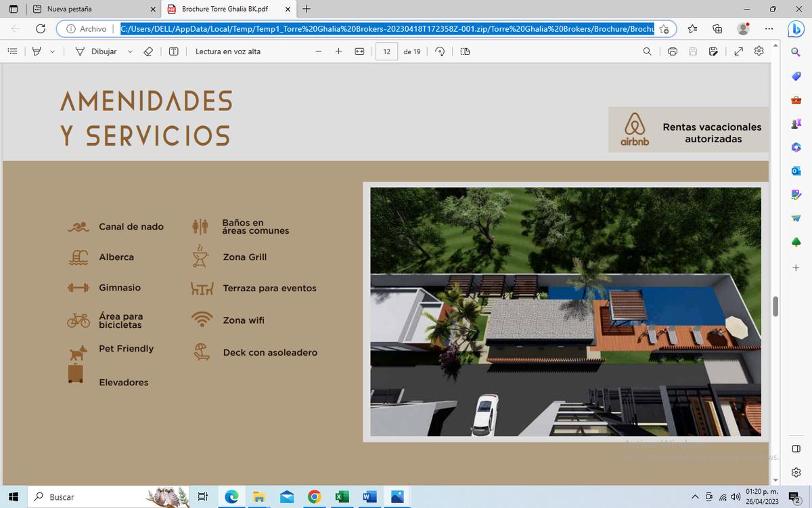Open Google Chrome from taskbar
The width and height of the screenshot is (812, 508).
tap(314, 496)
